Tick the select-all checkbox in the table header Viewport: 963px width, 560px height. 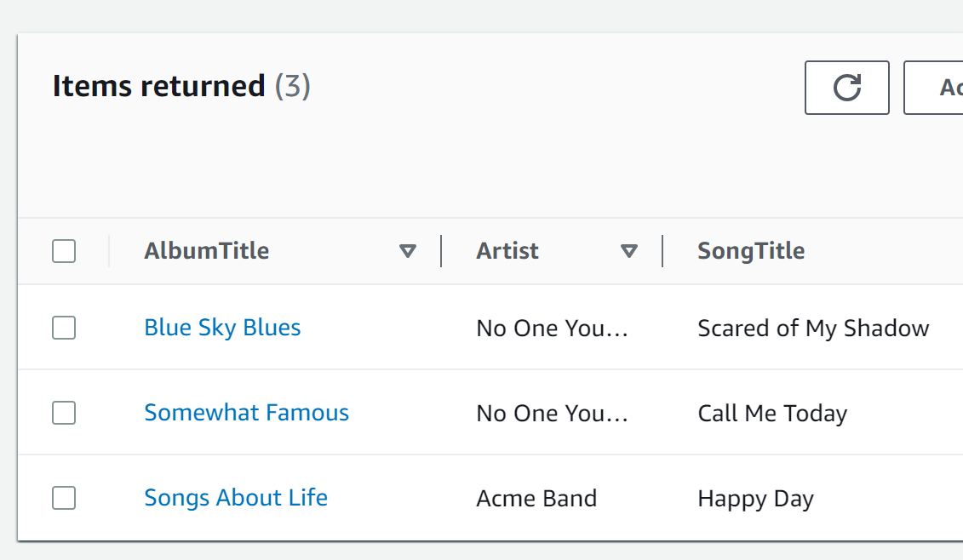coord(64,251)
